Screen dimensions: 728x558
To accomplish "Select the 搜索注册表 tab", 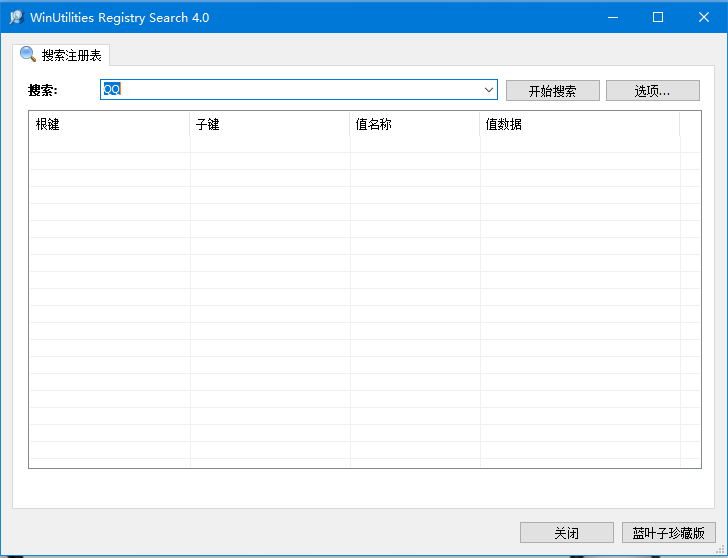I will pos(61,55).
